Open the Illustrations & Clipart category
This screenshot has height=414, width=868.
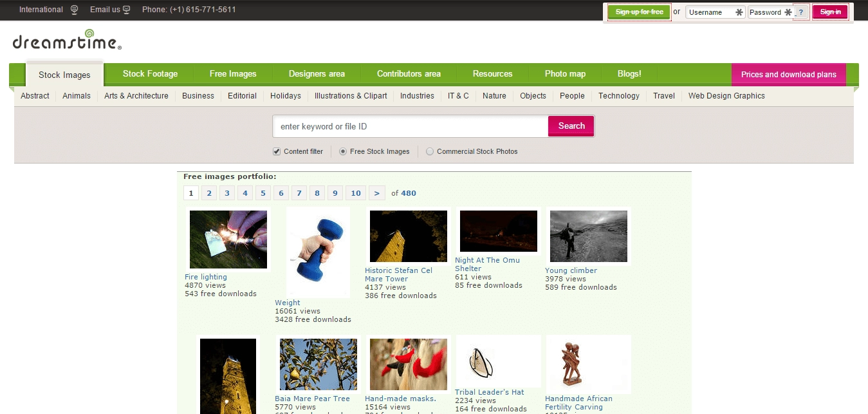click(351, 96)
